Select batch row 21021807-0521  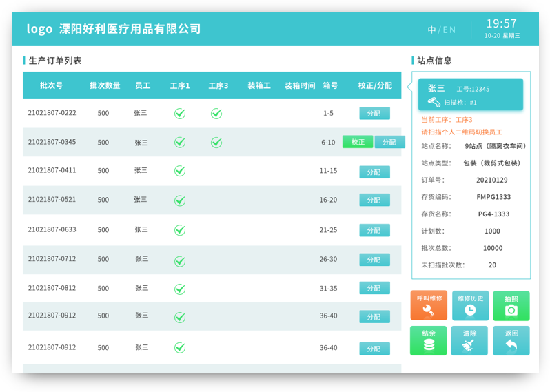coord(52,200)
